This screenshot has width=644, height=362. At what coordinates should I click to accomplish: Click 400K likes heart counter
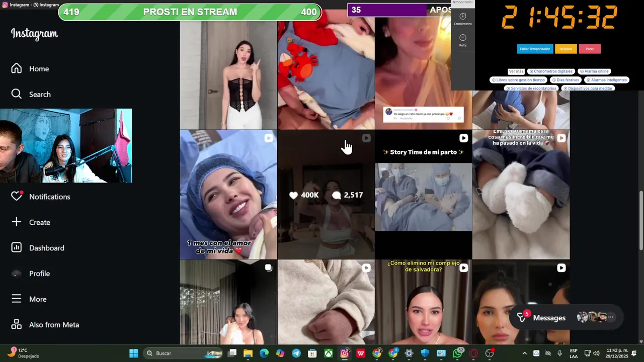304,195
